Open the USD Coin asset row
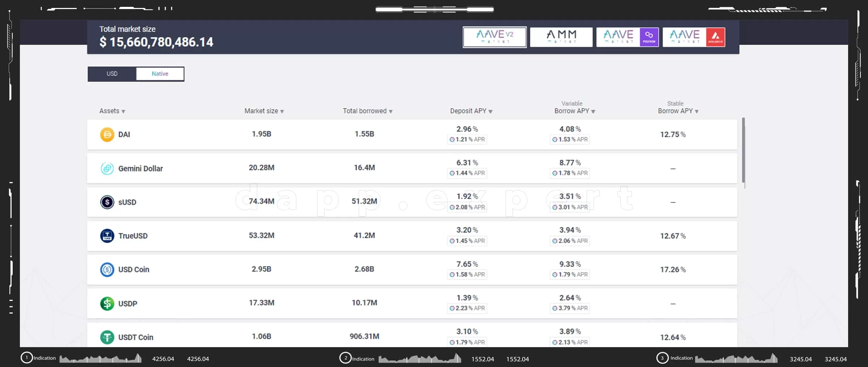Image resolution: width=868 pixels, height=367 pixels. (412, 270)
